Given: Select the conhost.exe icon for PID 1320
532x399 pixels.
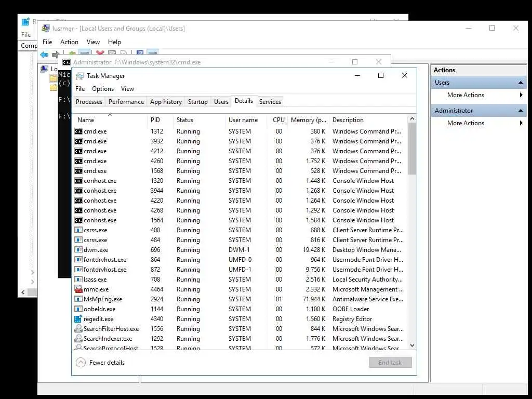Looking at the screenshot, I should pyautogui.click(x=78, y=181).
